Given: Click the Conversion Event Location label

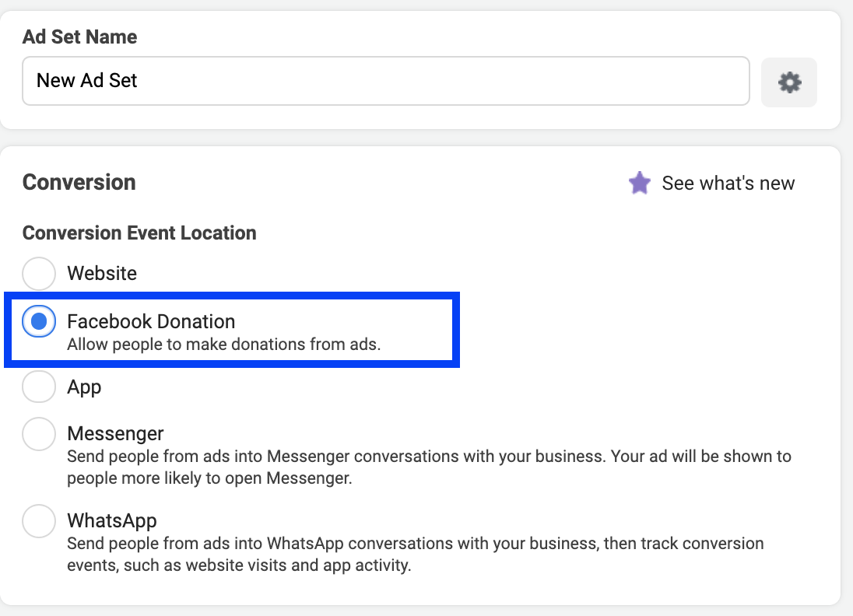Looking at the screenshot, I should [139, 233].
